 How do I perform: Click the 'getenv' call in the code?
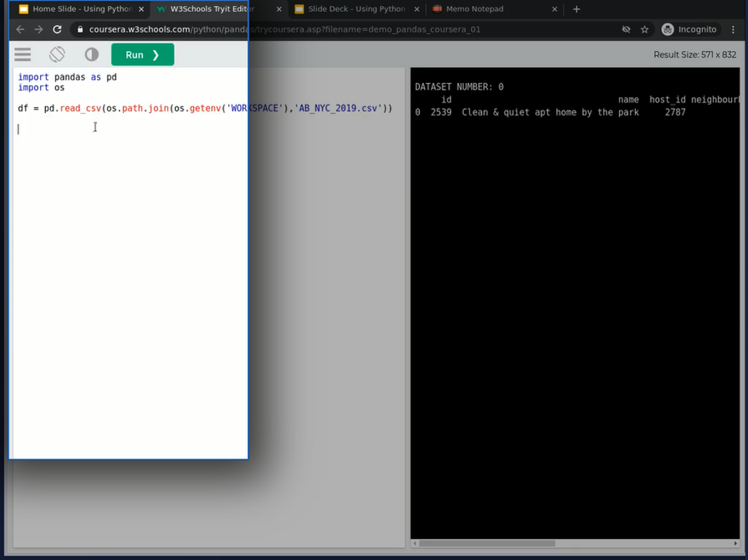click(205, 108)
